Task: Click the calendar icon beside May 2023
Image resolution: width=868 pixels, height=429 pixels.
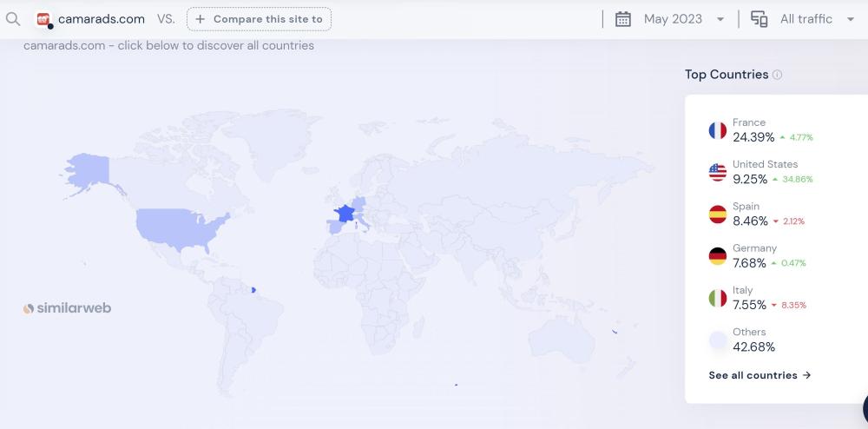Action: click(622, 19)
